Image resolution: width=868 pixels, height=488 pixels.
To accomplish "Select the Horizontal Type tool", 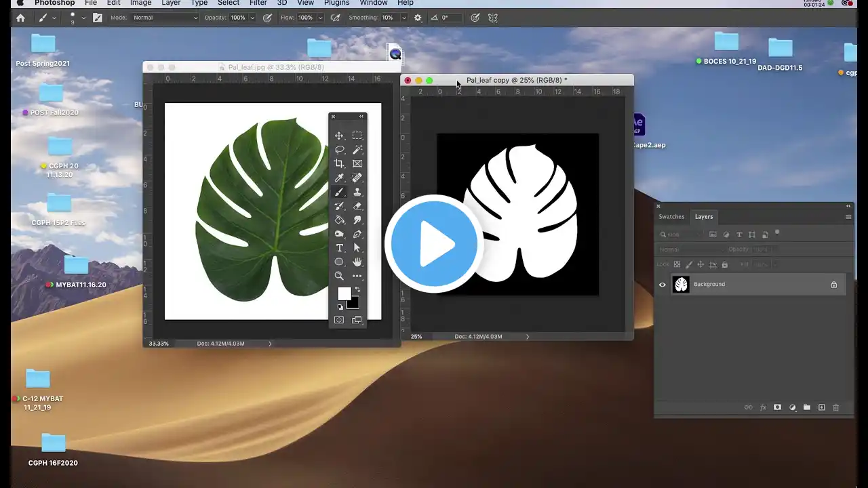I will click(339, 248).
